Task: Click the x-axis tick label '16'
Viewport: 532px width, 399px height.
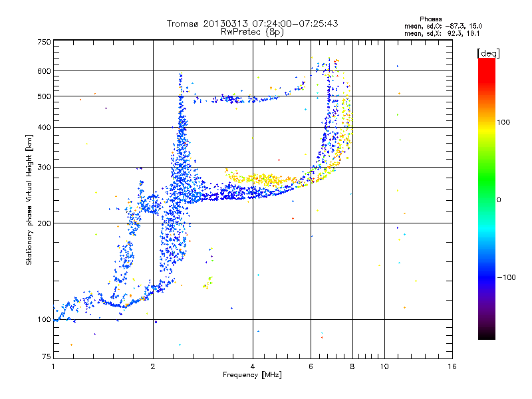Action: (x=452, y=366)
